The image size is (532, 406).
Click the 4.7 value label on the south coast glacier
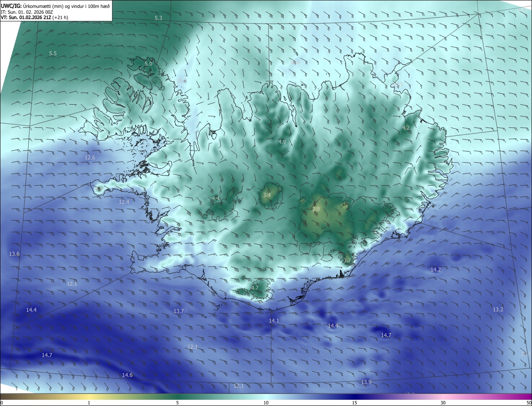pyautogui.click(x=255, y=288)
